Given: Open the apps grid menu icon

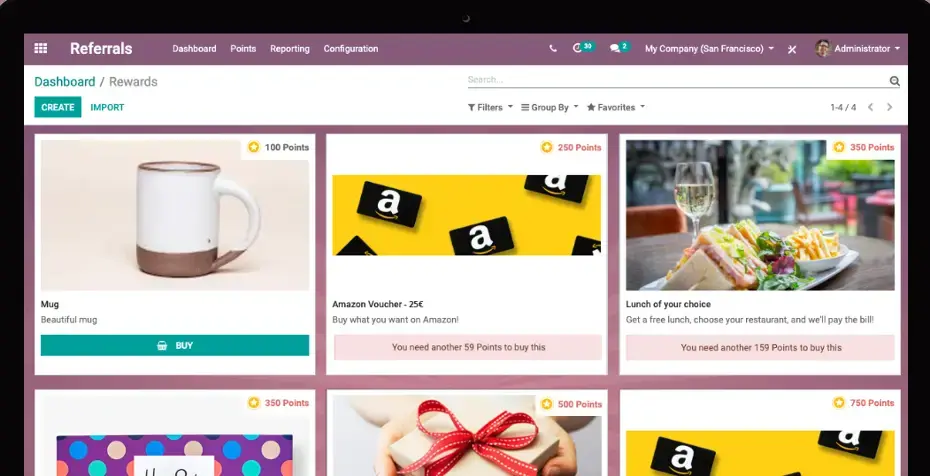Looking at the screenshot, I should click(x=41, y=48).
